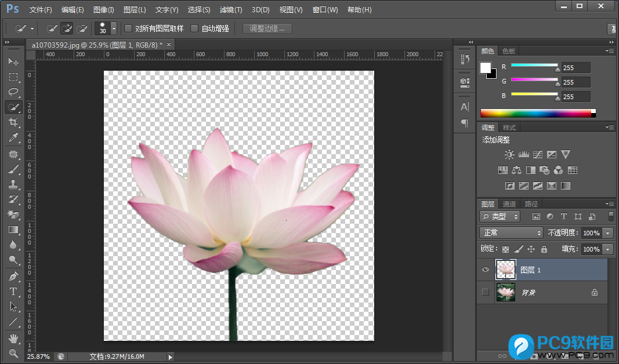Select the Dodge tool

13,260
